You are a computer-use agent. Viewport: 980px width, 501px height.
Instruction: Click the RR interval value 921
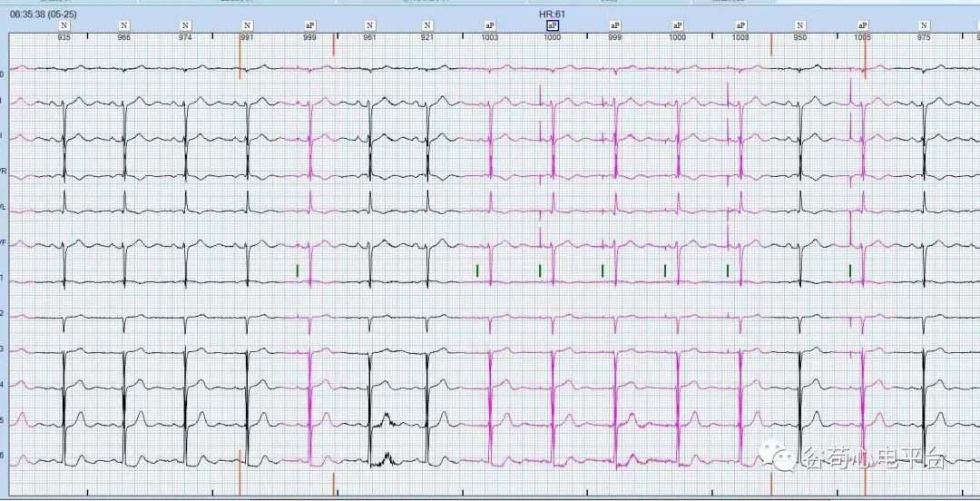pyautogui.click(x=427, y=37)
